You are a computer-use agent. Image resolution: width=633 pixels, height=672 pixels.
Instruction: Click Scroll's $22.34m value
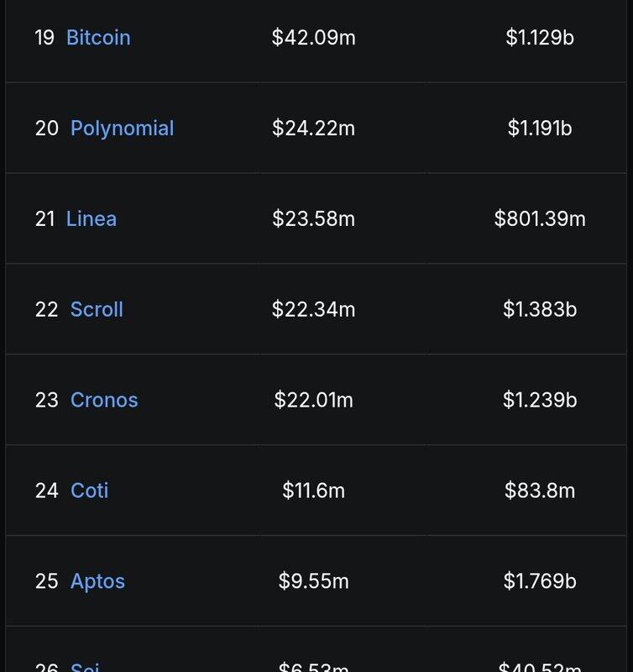[x=313, y=309]
